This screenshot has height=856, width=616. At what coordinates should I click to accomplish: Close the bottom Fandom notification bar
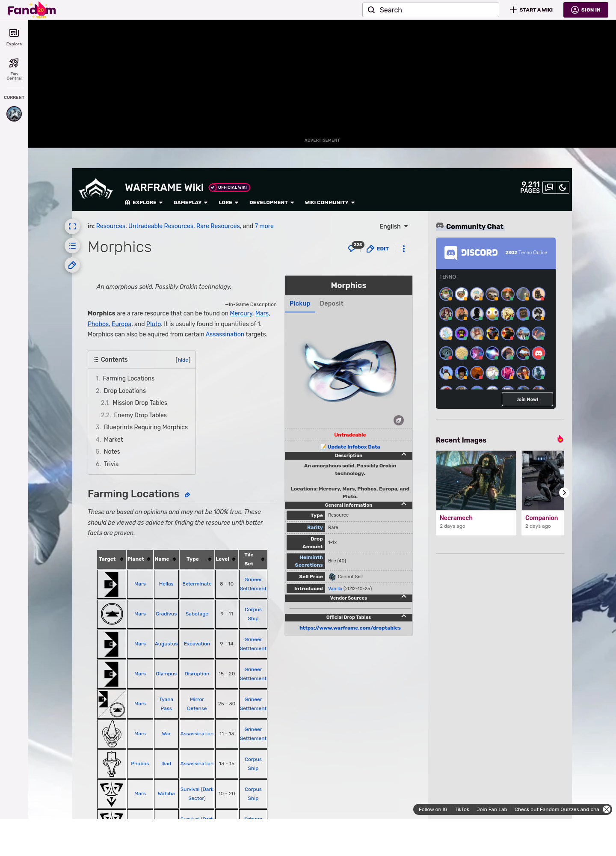[x=607, y=809]
